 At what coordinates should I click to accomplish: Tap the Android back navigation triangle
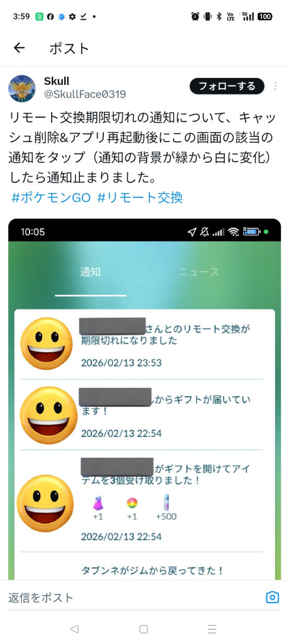coord(74,629)
